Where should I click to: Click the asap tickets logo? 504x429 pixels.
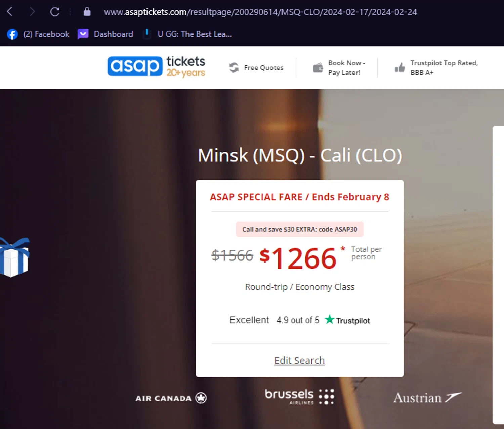(156, 66)
